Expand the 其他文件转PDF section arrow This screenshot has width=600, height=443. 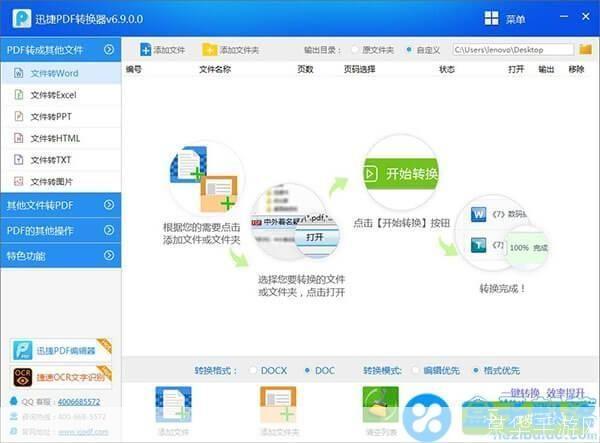point(109,205)
